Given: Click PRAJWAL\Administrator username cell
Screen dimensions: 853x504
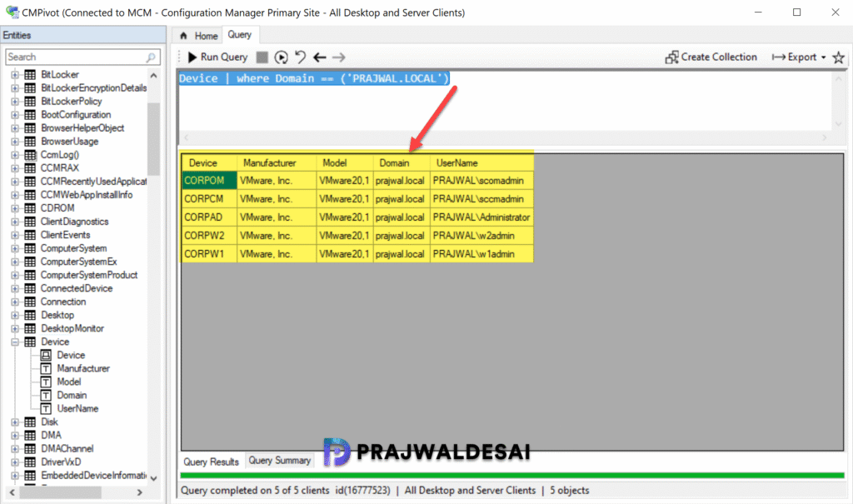Looking at the screenshot, I should pos(481,217).
